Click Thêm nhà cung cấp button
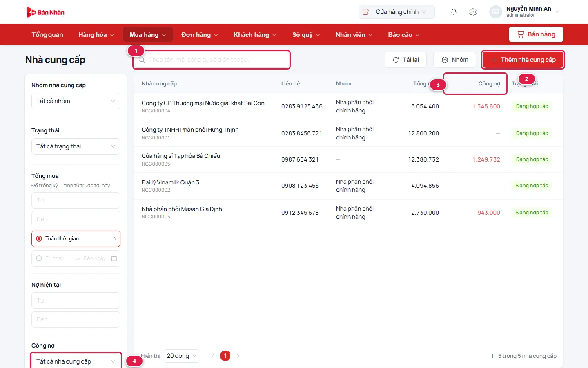This screenshot has height=368, width=588. 523,60
